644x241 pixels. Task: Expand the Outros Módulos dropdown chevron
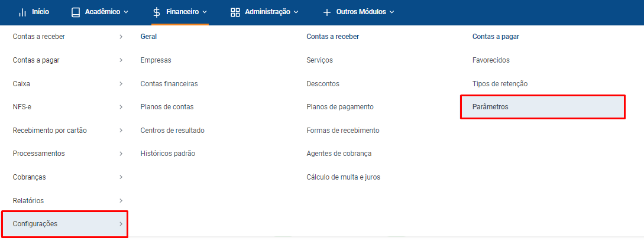pyautogui.click(x=391, y=12)
